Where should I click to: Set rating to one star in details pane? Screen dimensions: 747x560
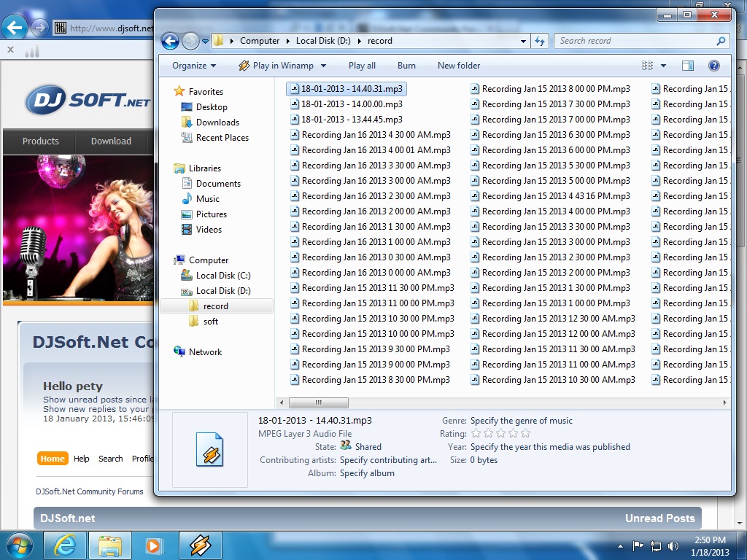476,433
